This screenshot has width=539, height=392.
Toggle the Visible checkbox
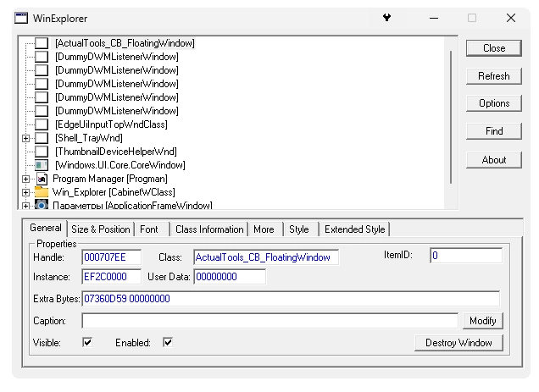87,342
